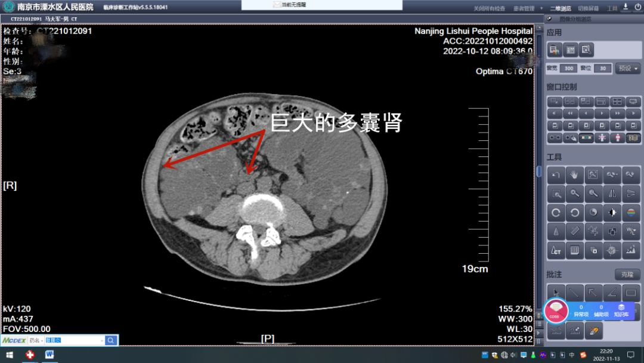Toggle the highlighted series list button
Screen dimensions: 644x363
tap(633, 138)
